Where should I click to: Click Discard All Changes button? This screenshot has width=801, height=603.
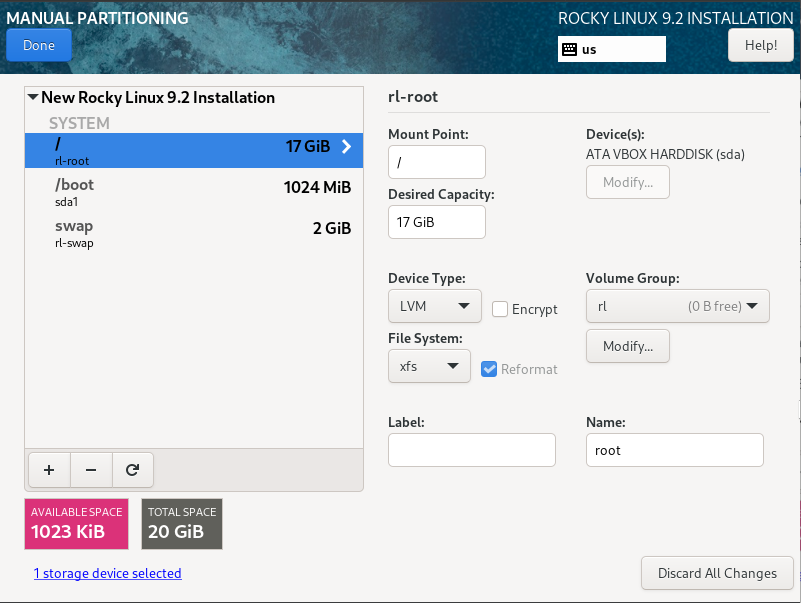(x=717, y=573)
